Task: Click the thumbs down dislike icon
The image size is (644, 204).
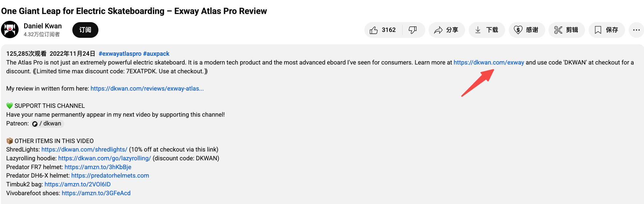Action: click(x=413, y=30)
